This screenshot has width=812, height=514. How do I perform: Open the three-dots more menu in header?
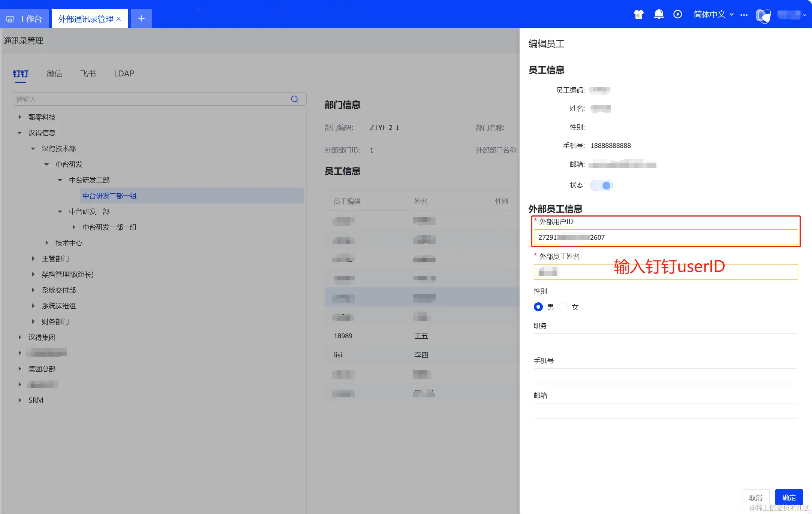(x=744, y=15)
